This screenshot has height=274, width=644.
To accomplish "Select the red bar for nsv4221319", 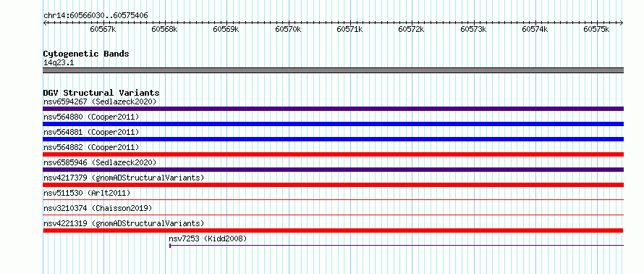I will (x=333, y=231).
